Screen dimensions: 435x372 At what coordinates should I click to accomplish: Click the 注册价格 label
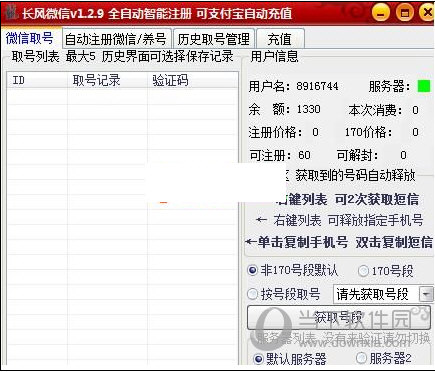coord(276,132)
